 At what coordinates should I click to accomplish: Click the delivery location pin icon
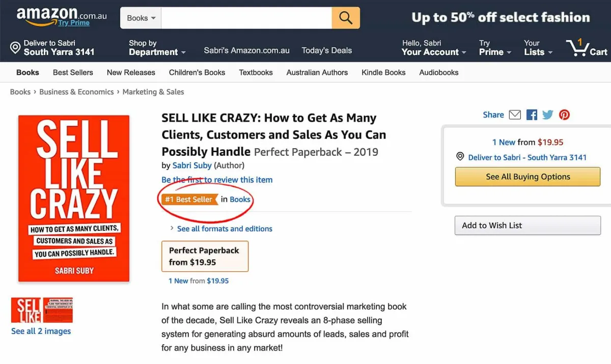point(15,48)
